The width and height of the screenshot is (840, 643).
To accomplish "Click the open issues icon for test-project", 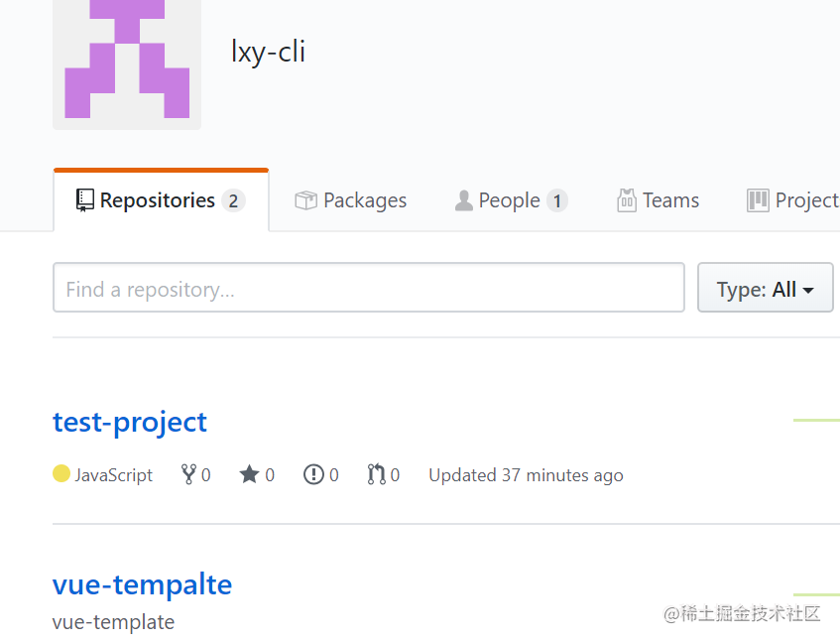I will pos(313,474).
